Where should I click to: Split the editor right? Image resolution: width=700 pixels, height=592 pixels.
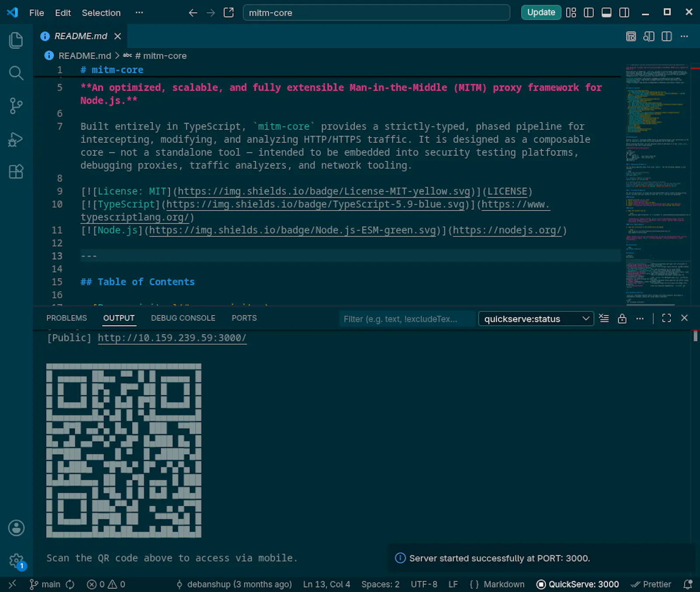pyautogui.click(x=667, y=36)
